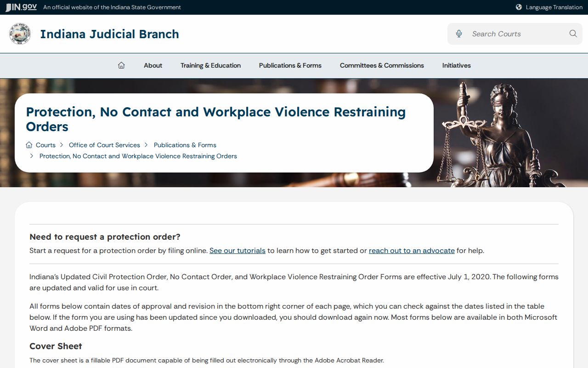The image size is (588, 368).
Task: Click the Language Translation link
Action: [x=554, y=7]
